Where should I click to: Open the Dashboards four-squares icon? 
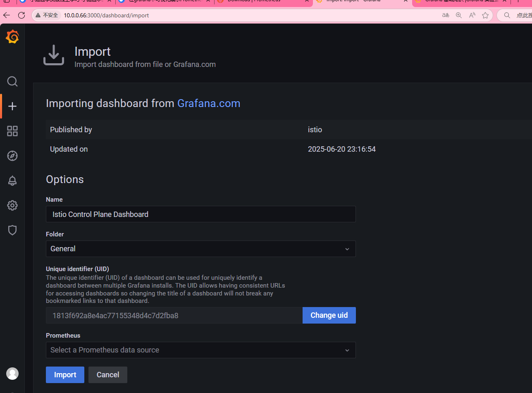point(12,131)
